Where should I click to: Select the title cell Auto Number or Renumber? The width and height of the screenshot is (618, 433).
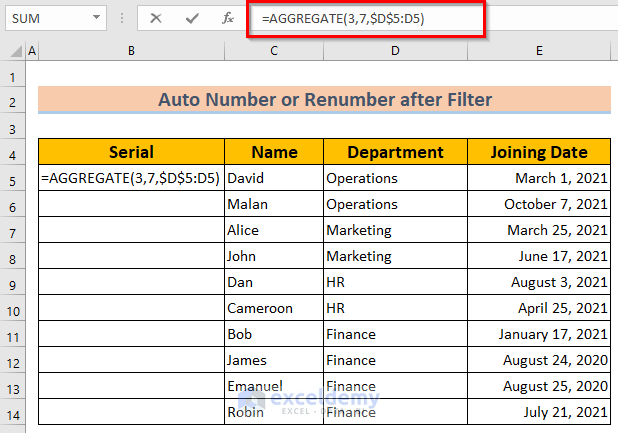pos(324,100)
